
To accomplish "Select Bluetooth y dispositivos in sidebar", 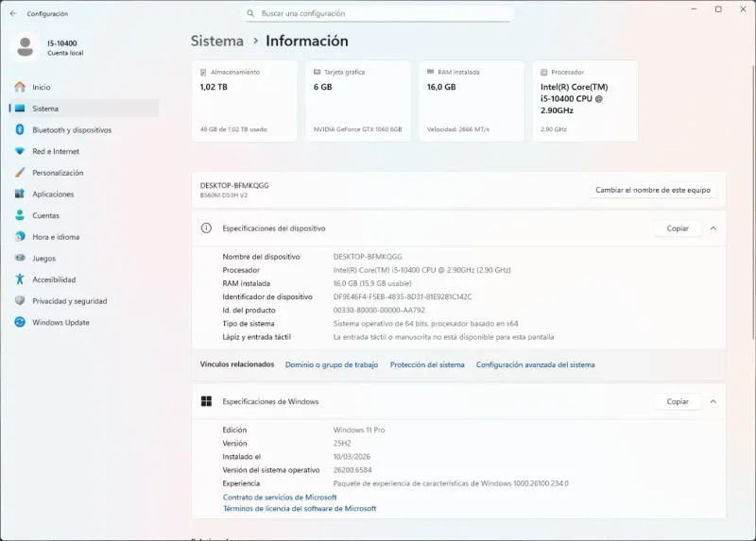I will coord(84,130).
